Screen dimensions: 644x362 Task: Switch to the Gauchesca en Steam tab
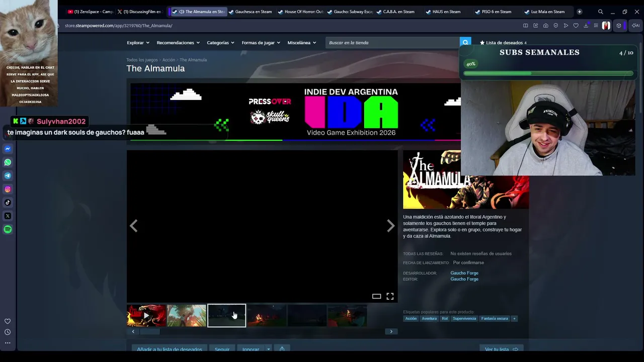(x=251, y=12)
